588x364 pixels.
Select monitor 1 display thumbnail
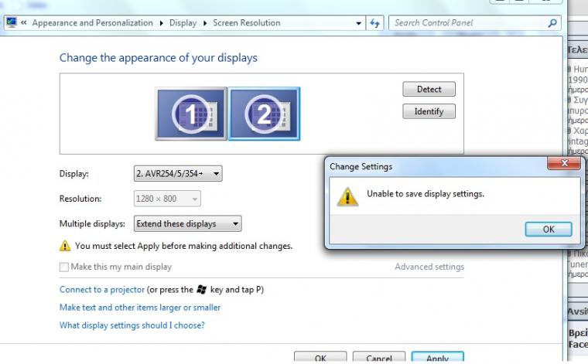click(x=190, y=114)
